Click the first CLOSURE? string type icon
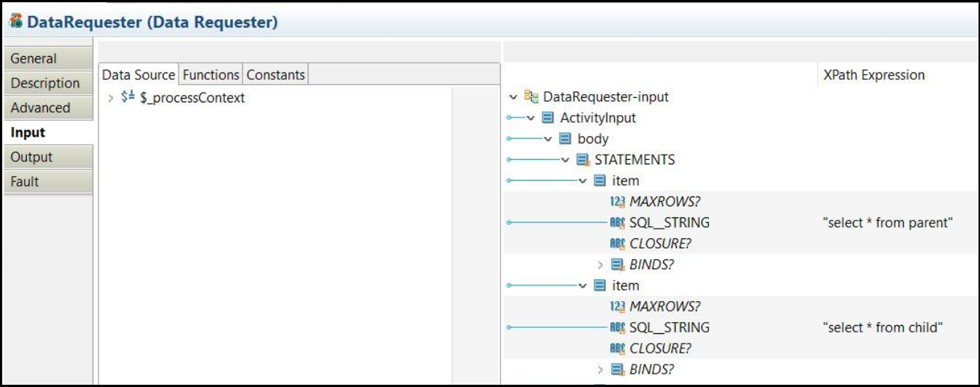The image size is (980, 387). [x=618, y=244]
